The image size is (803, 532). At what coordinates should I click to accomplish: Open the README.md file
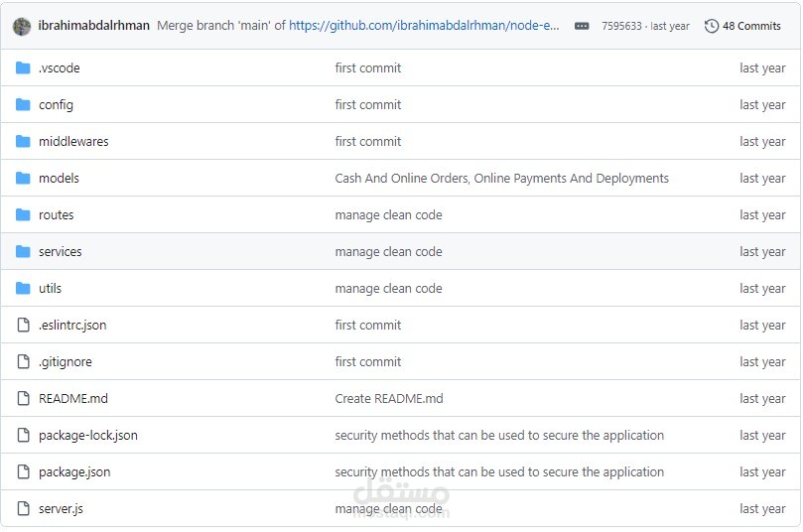pos(73,398)
